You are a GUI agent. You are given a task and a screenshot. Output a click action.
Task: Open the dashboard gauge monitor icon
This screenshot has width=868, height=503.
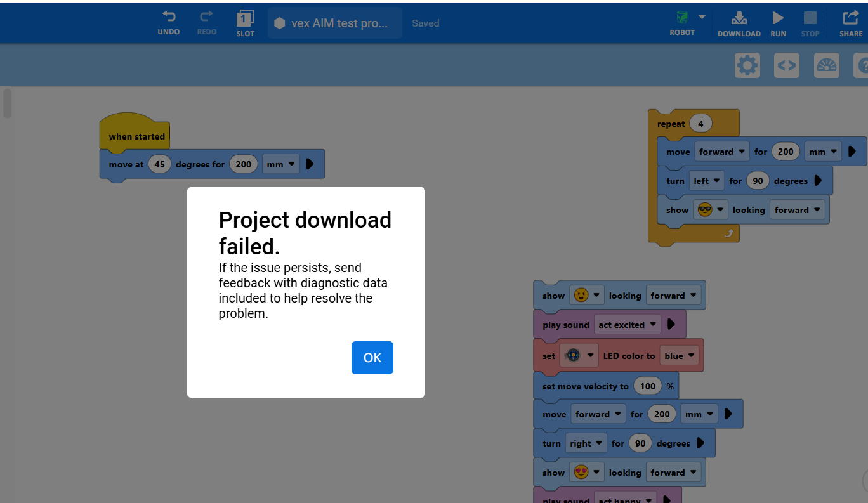coord(826,65)
